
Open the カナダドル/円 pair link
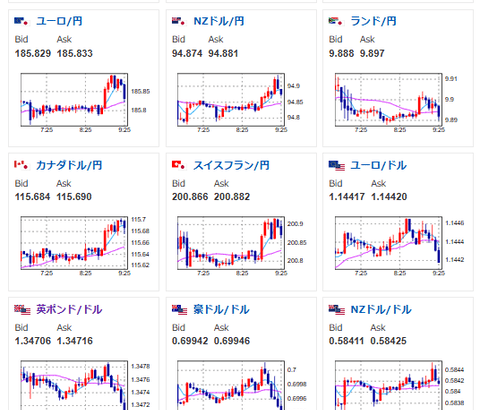coord(69,165)
